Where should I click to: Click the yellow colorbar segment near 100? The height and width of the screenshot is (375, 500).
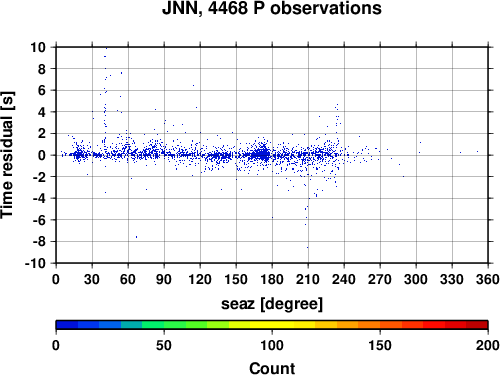tap(272, 325)
